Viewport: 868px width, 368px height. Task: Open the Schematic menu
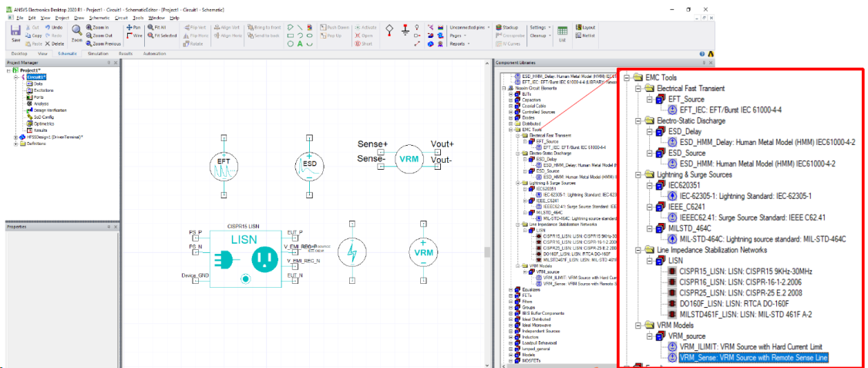point(99,18)
